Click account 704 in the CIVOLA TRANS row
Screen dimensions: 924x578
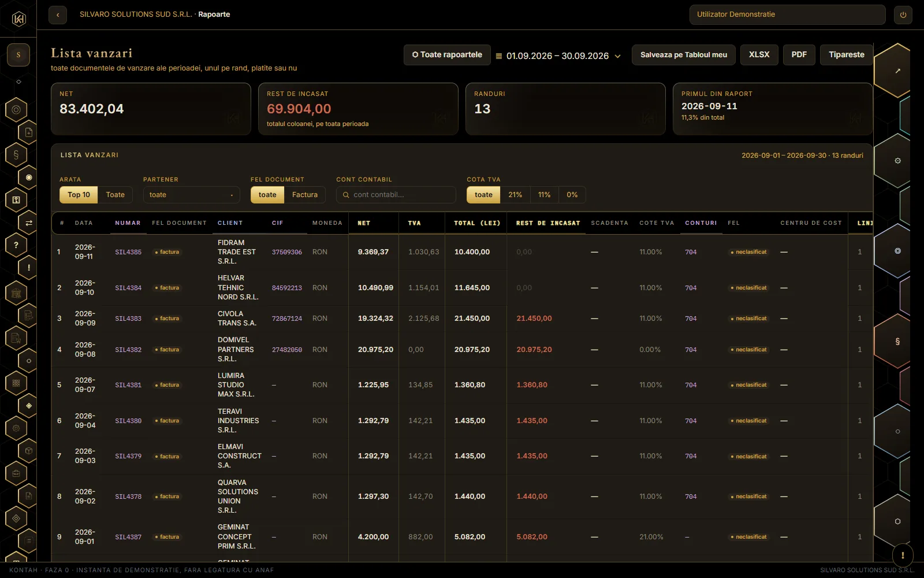691,318
